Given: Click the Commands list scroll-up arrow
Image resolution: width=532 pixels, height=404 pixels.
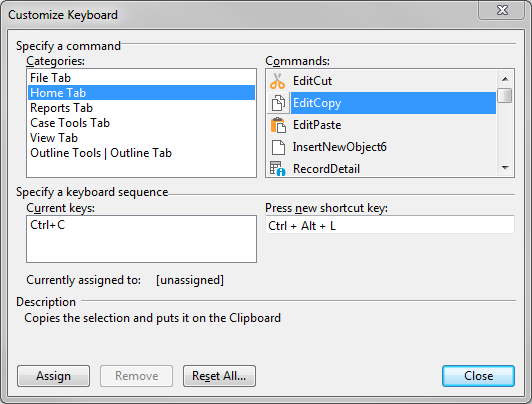Looking at the screenshot, I should coord(505,79).
